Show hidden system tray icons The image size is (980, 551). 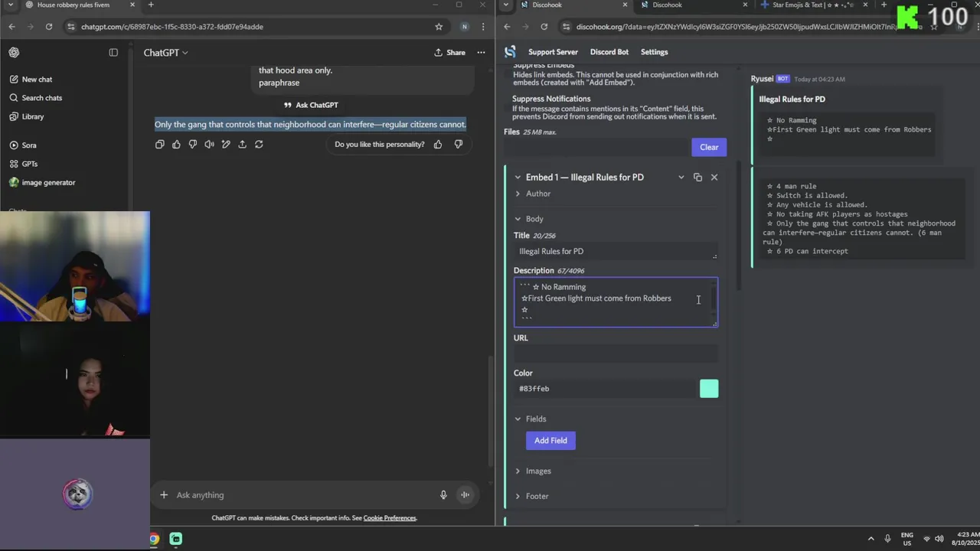pyautogui.click(x=871, y=539)
